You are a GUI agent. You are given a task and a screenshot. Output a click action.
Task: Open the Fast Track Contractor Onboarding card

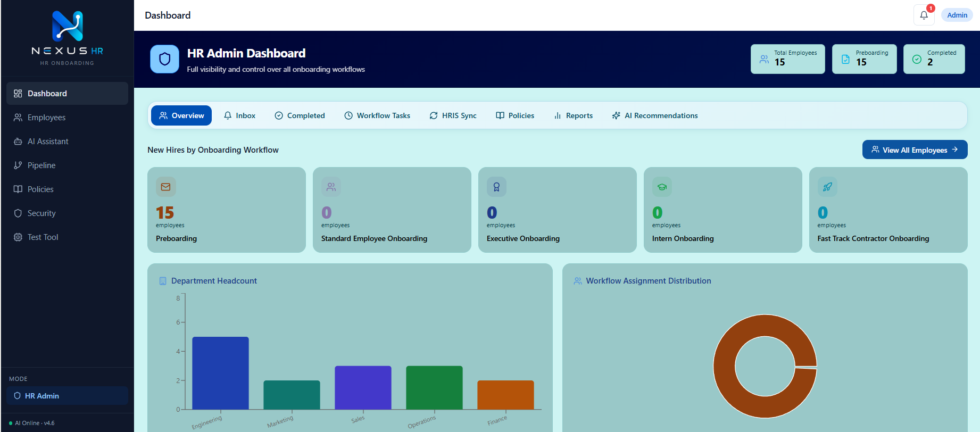(x=888, y=210)
